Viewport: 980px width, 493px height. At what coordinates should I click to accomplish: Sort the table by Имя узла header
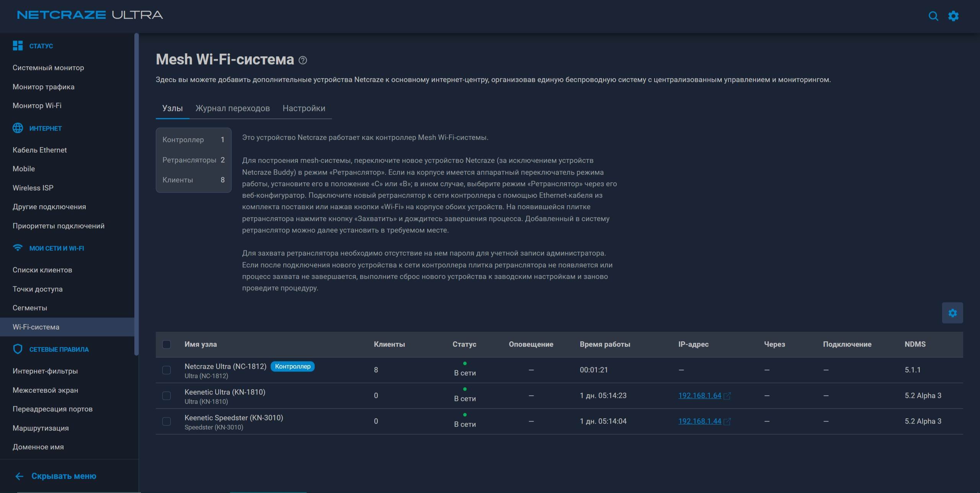point(201,344)
